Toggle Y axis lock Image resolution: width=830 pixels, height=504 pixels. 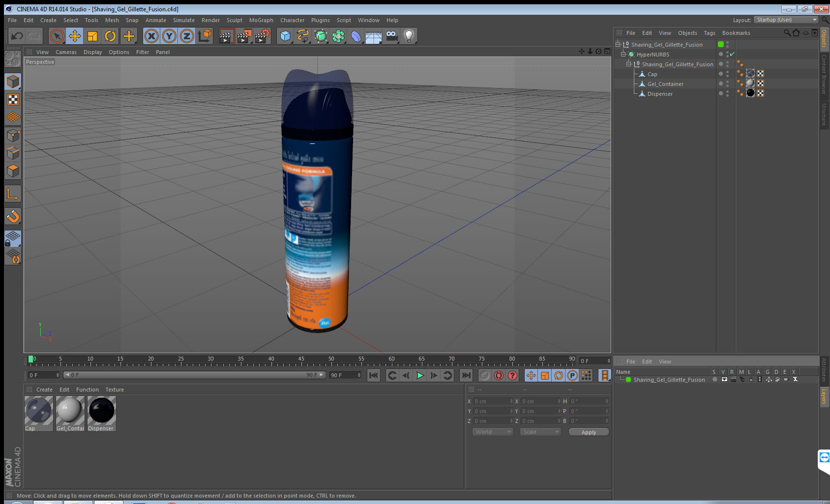pos(169,36)
